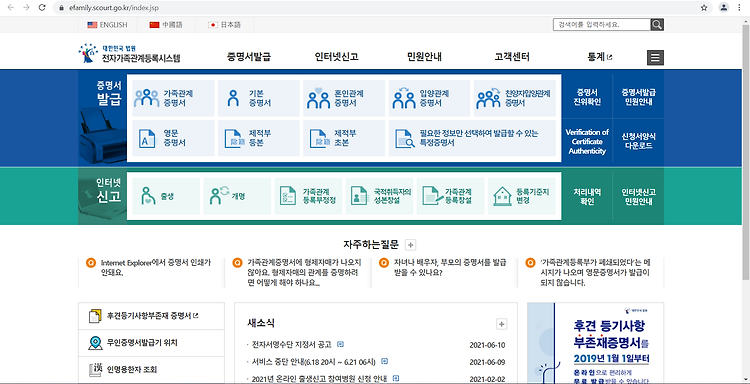The height and width of the screenshot is (384, 750).
Task: Open news item 전자서명수단 지정서 공고
Action: (291, 344)
